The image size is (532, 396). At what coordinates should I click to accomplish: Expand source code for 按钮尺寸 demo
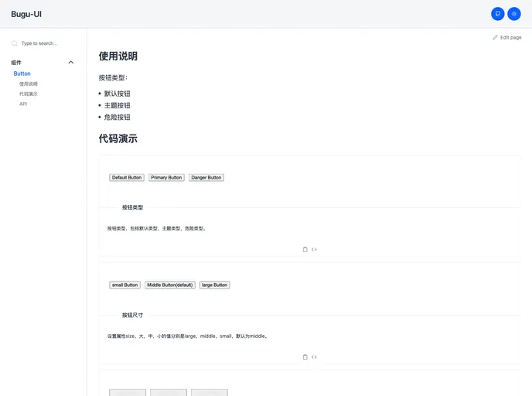click(x=314, y=357)
